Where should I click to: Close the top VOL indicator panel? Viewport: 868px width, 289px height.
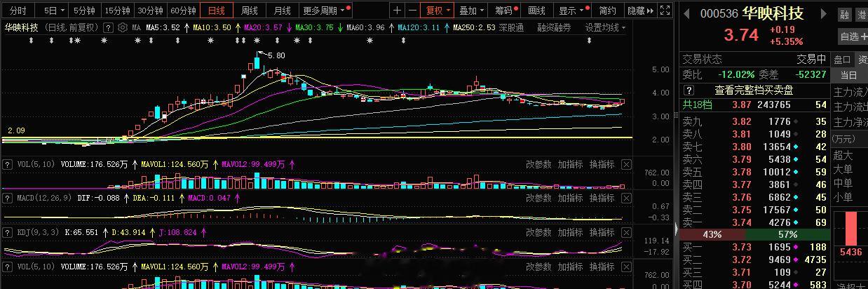[626, 165]
